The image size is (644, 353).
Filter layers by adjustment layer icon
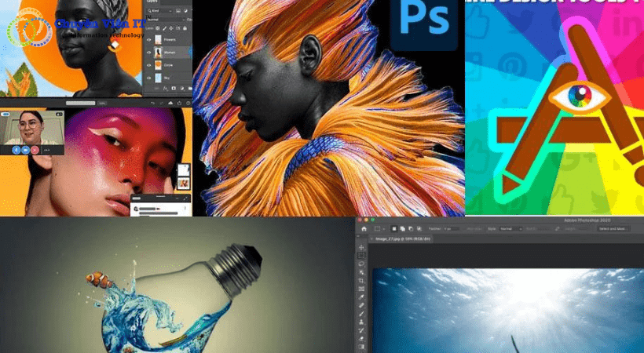point(185,11)
